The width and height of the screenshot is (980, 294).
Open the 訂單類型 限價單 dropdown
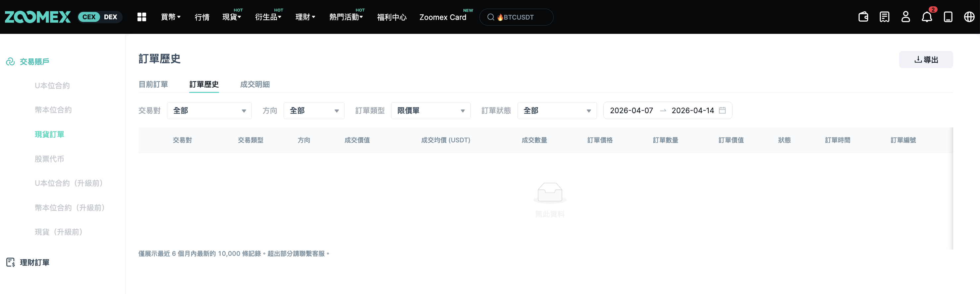pyautogui.click(x=431, y=111)
